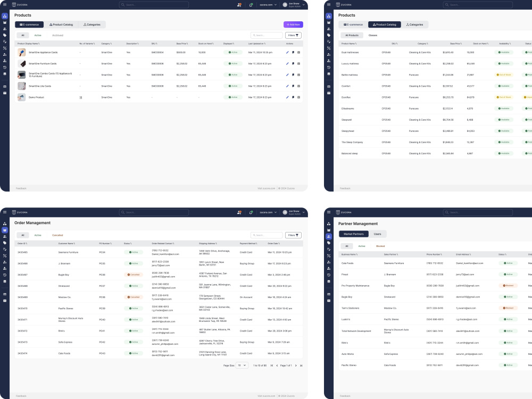Image resolution: width=532 pixels, height=399 pixels.
Task: Select Blocked filter tab in Partner Management
Action: click(x=380, y=246)
